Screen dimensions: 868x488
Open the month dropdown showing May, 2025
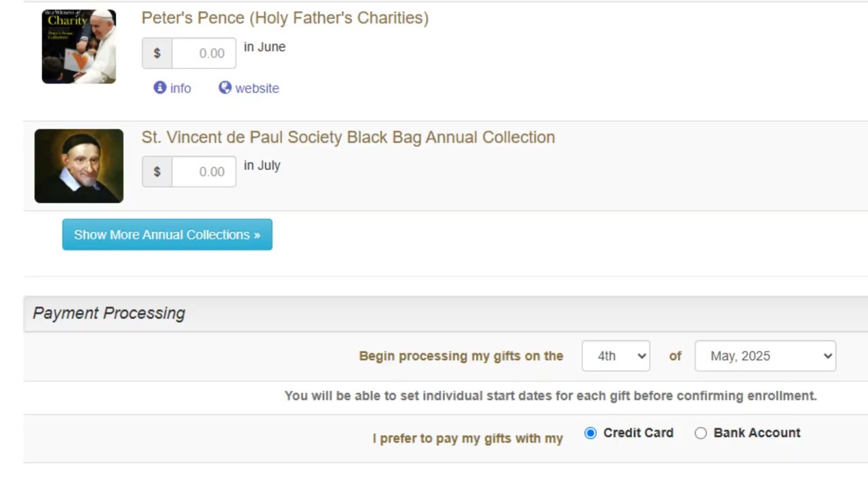point(765,356)
